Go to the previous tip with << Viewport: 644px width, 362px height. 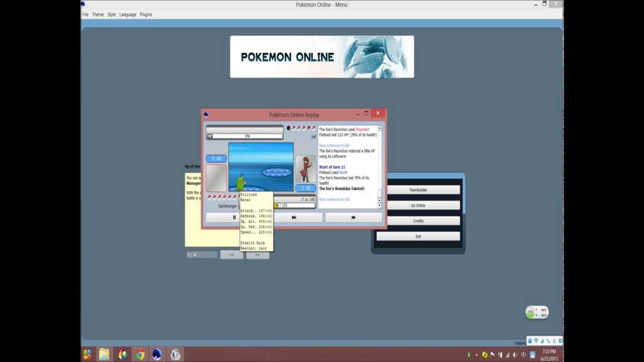[x=231, y=255]
